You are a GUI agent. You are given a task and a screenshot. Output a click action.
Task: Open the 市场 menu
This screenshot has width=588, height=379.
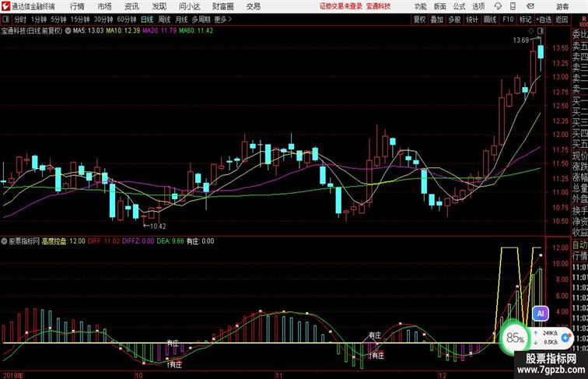click(104, 6)
